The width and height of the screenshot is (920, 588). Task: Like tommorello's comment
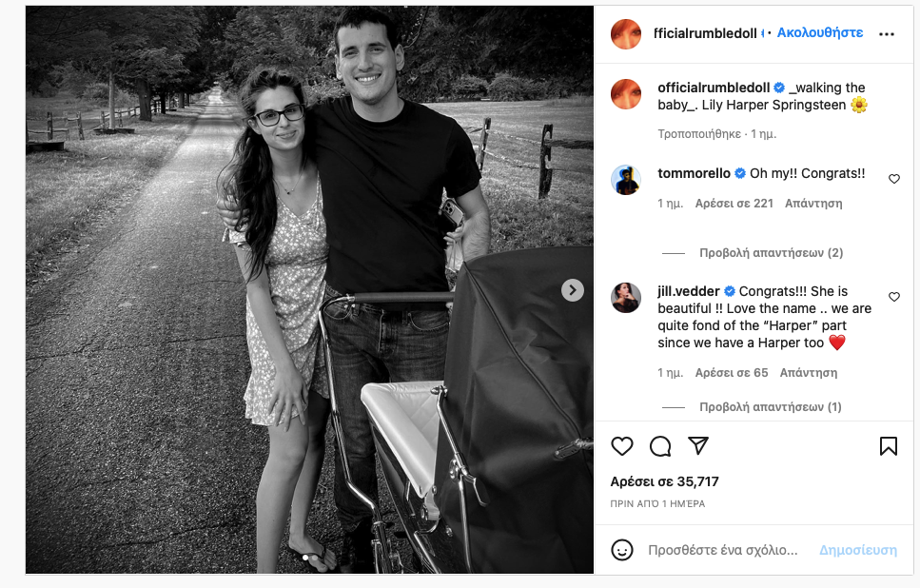pyautogui.click(x=894, y=179)
